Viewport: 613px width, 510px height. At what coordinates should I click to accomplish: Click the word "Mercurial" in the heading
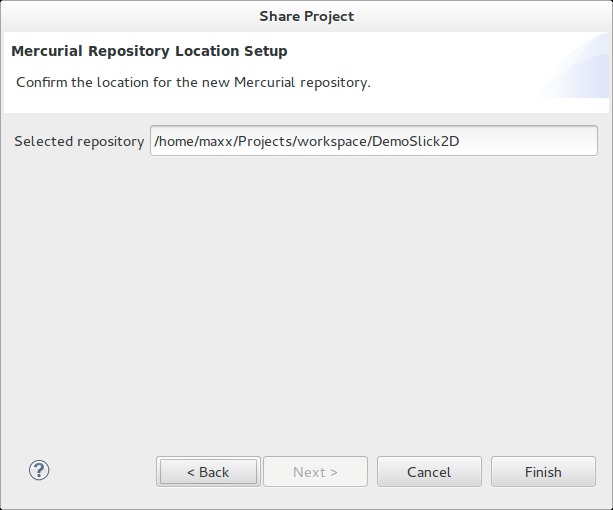pyautogui.click(x=48, y=51)
